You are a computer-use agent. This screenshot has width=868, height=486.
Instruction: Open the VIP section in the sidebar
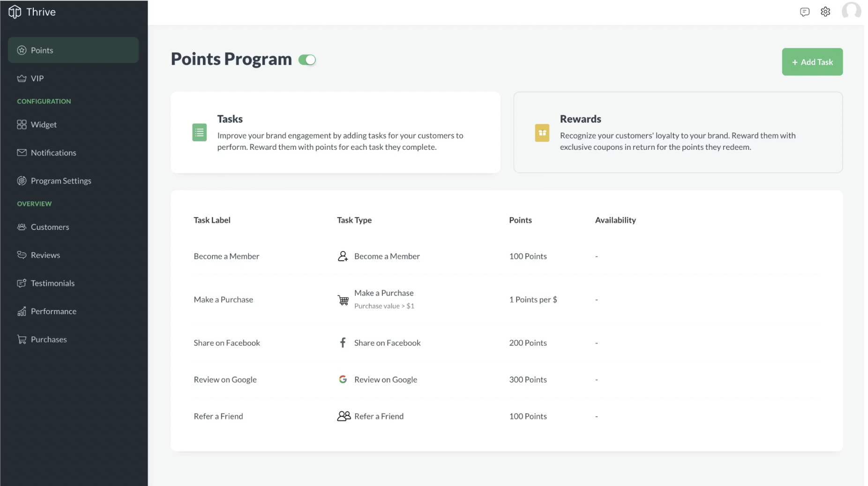coord(37,78)
